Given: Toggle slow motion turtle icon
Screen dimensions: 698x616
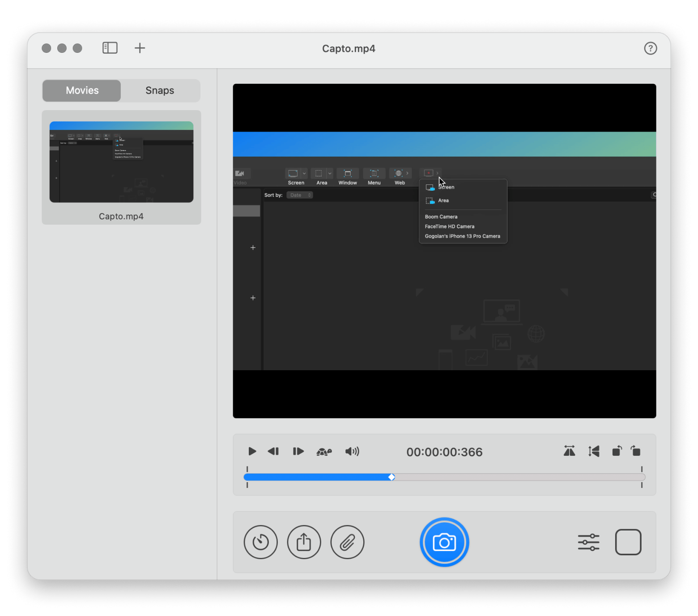Looking at the screenshot, I should pyautogui.click(x=324, y=452).
